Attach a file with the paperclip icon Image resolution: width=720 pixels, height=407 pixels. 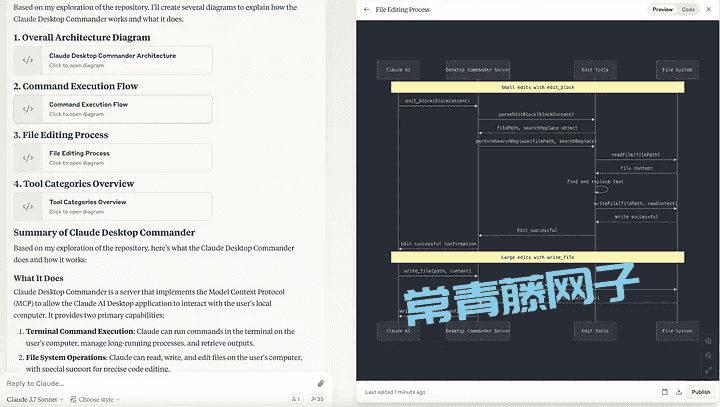[x=321, y=383]
